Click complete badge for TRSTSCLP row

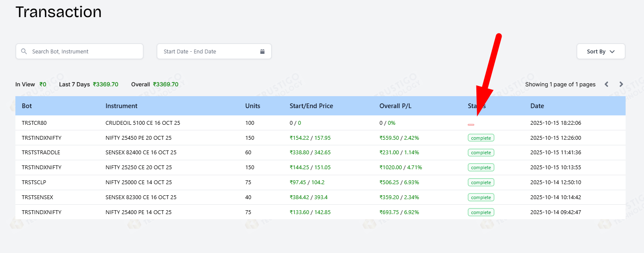coord(481,182)
